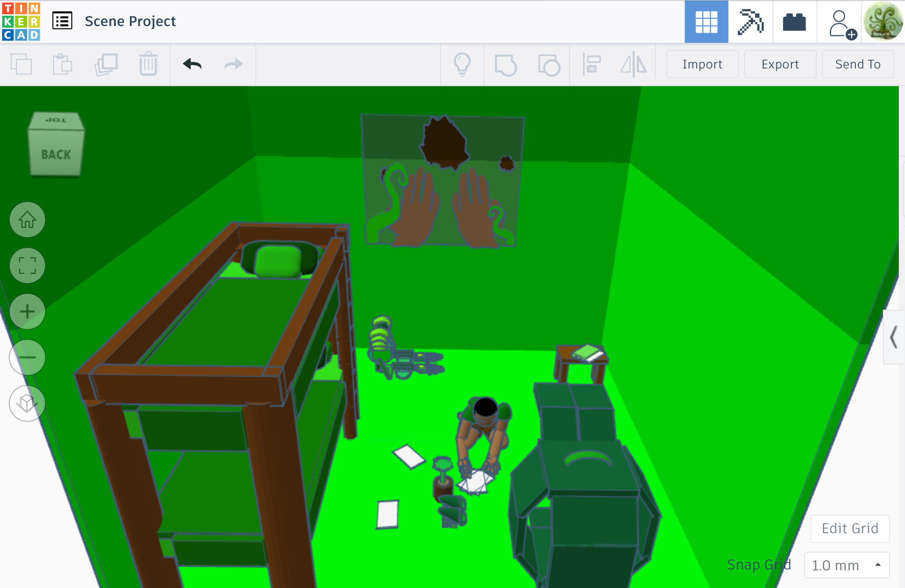Switch to Bricks mode
Image resolution: width=905 pixels, height=588 pixels.
pyautogui.click(x=794, y=22)
